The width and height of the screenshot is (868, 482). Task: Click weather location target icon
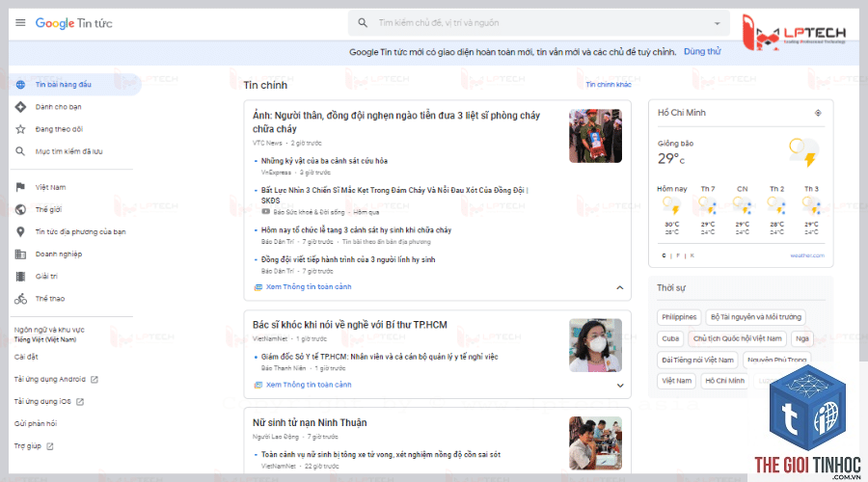pos(818,113)
